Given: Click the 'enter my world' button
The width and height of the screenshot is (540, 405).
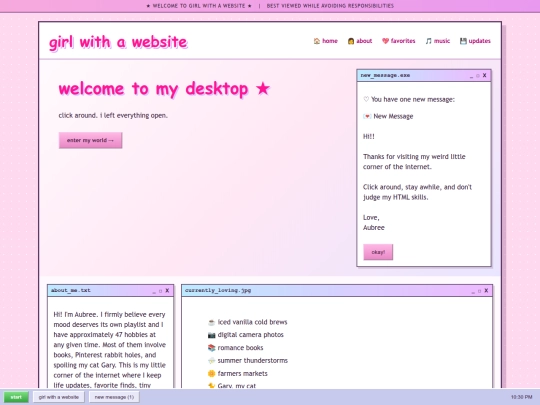Looking at the screenshot, I should [x=90, y=140].
